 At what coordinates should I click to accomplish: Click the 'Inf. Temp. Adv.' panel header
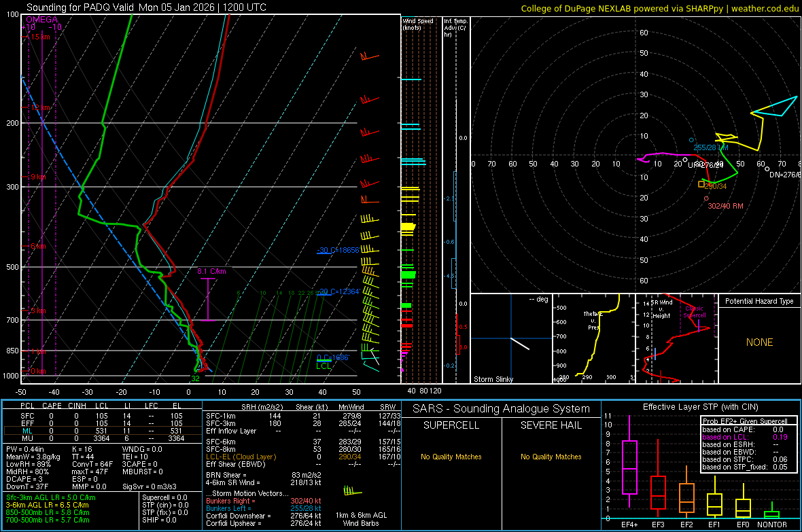point(455,28)
